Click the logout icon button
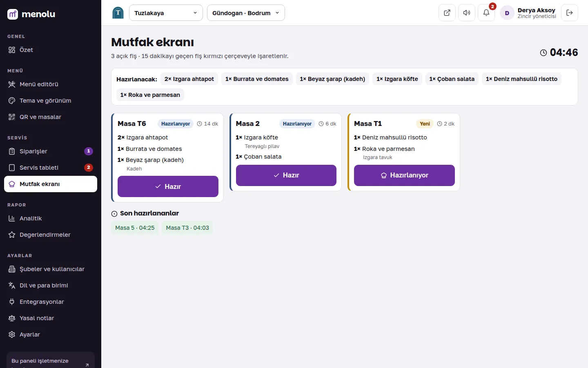This screenshot has width=588, height=368. click(570, 13)
